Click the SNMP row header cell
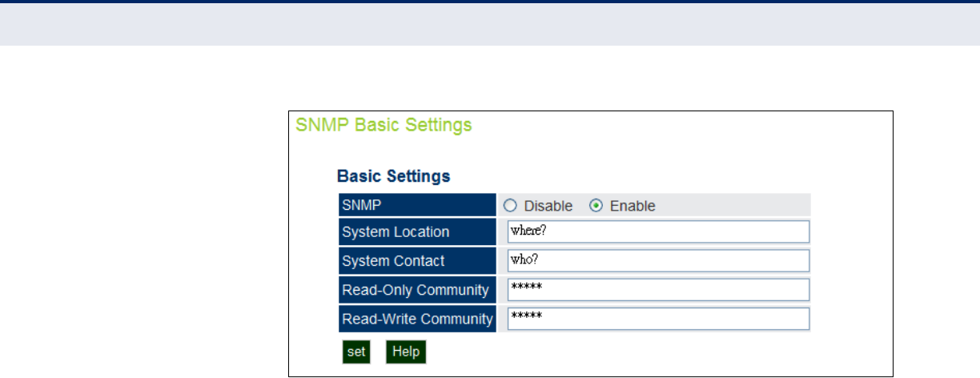 417,205
